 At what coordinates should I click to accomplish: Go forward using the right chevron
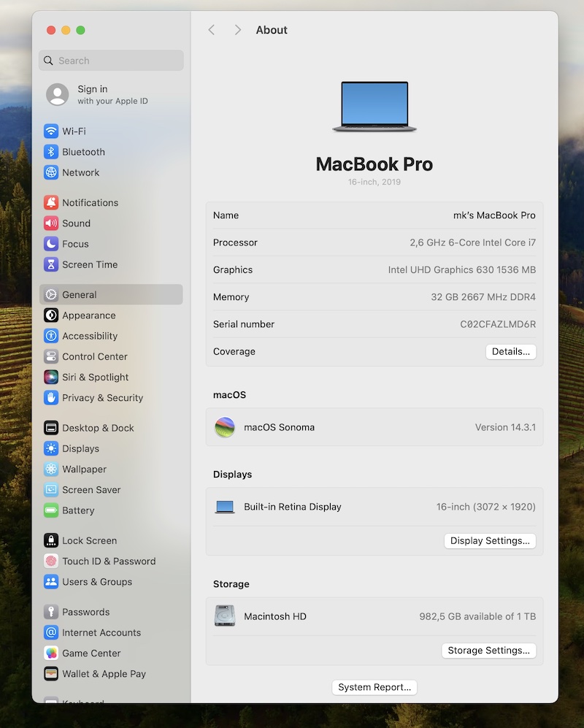(237, 30)
